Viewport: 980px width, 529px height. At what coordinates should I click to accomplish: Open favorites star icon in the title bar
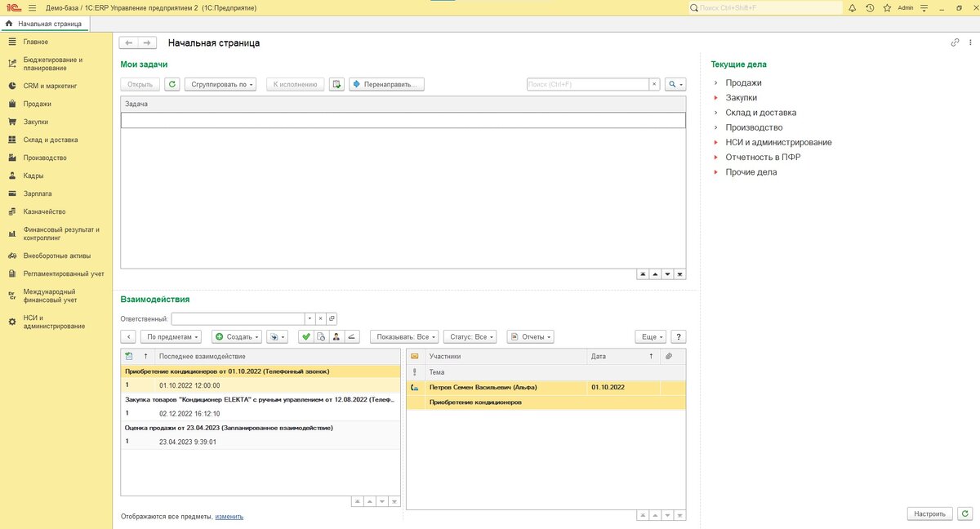tap(887, 7)
